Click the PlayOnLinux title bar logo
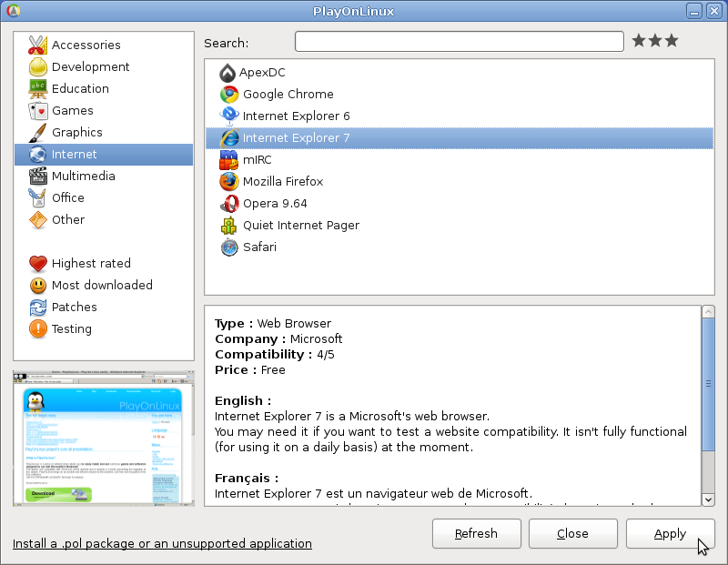Image resolution: width=728 pixels, height=565 pixels. (x=14, y=10)
